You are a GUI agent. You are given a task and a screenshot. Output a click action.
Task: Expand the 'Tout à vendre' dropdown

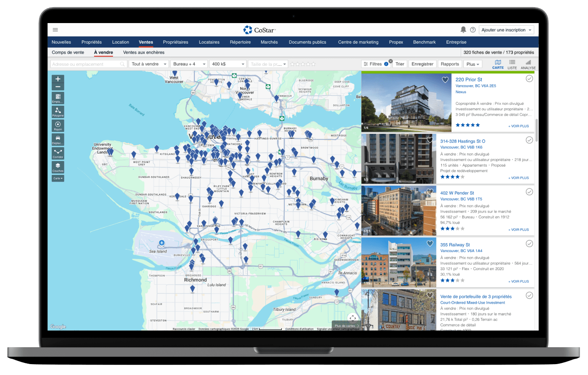pyautogui.click(x=149, y=64)
